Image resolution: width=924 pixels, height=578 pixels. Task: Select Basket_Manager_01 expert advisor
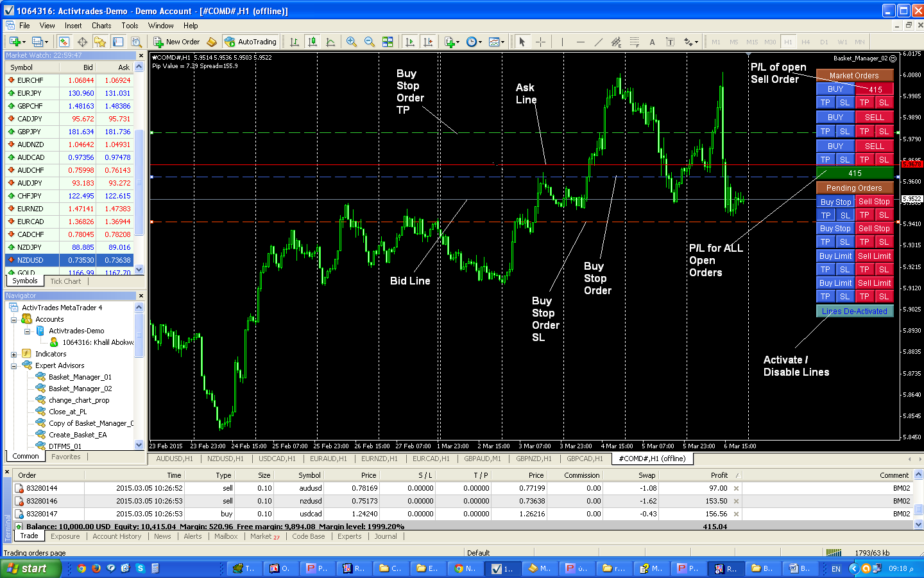tap(80, 377)
